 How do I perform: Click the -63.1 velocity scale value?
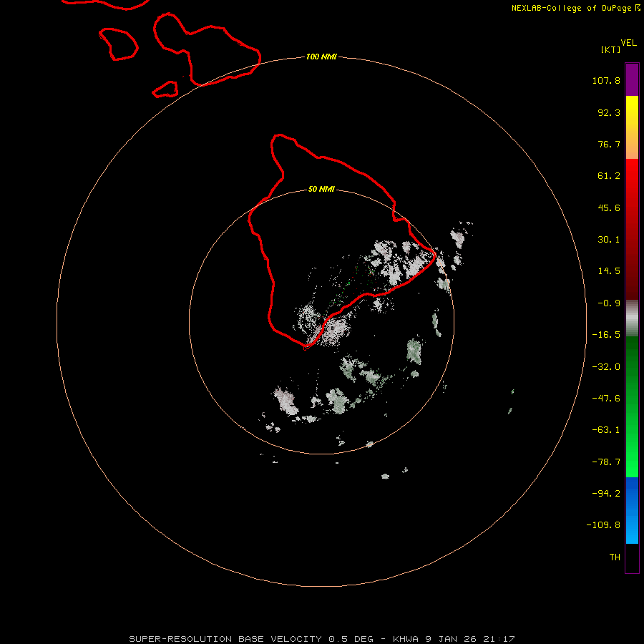(x=606, y=430)
